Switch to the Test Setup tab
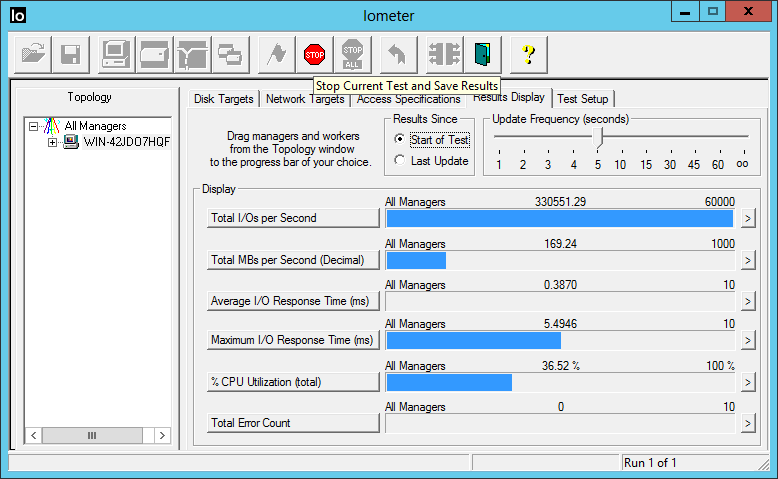 [x=583, y=99]
